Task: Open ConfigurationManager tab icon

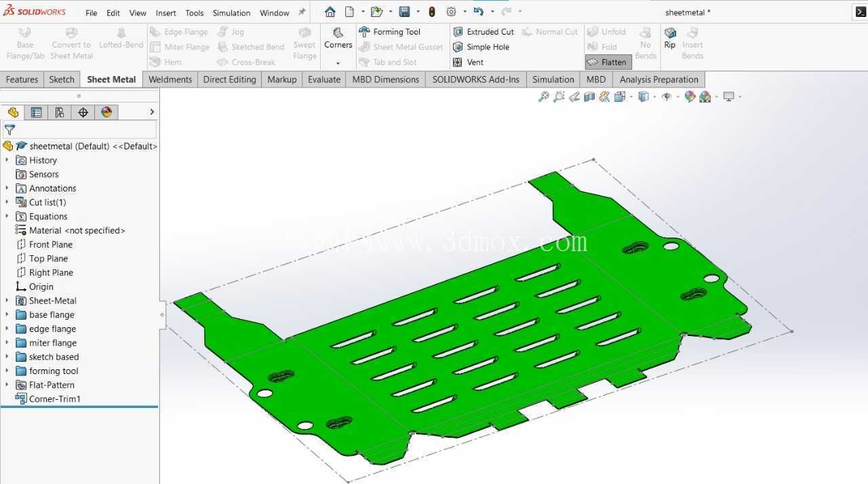Action: (60, 112)
